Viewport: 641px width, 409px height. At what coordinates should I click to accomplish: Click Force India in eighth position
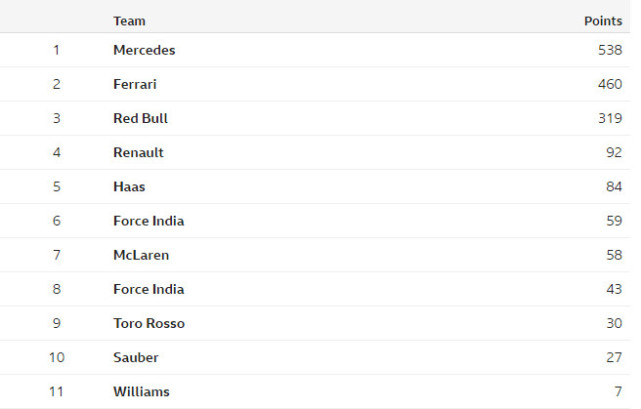(148, 289)
